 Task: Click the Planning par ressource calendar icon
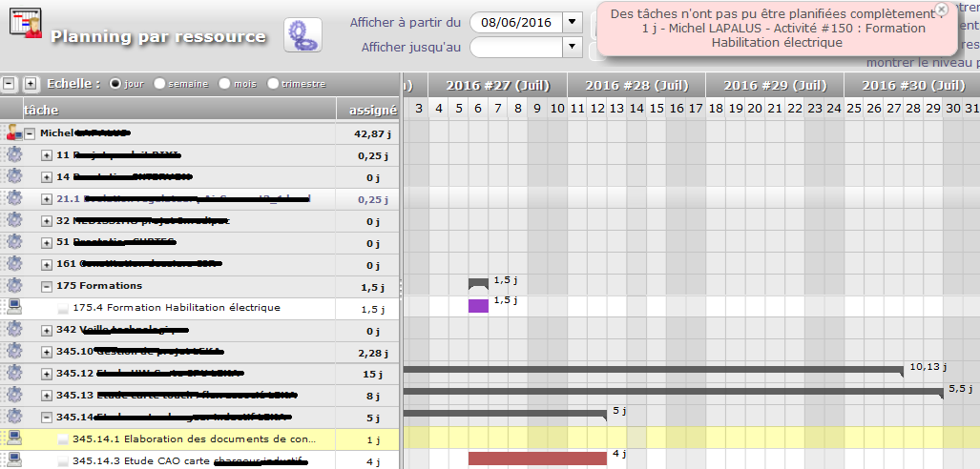[25, 23]
